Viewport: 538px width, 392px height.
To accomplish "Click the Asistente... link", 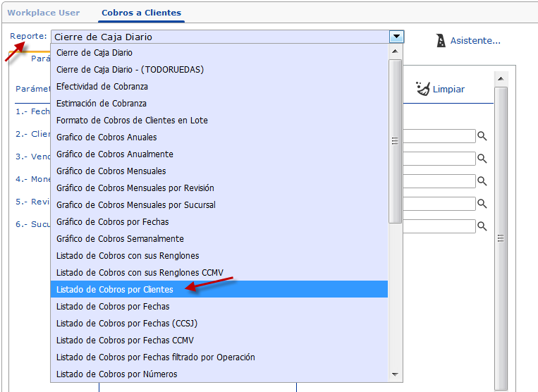I will coord(475,40).
